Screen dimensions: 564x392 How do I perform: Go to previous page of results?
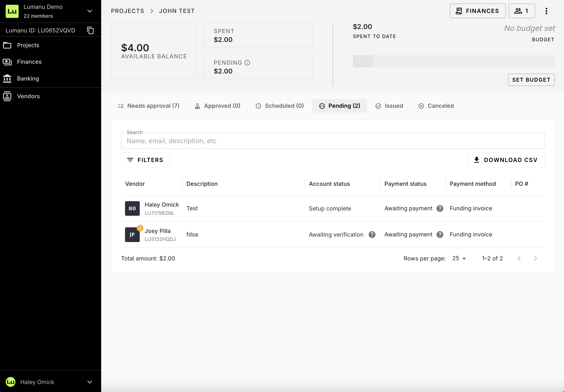click(519, 258)
